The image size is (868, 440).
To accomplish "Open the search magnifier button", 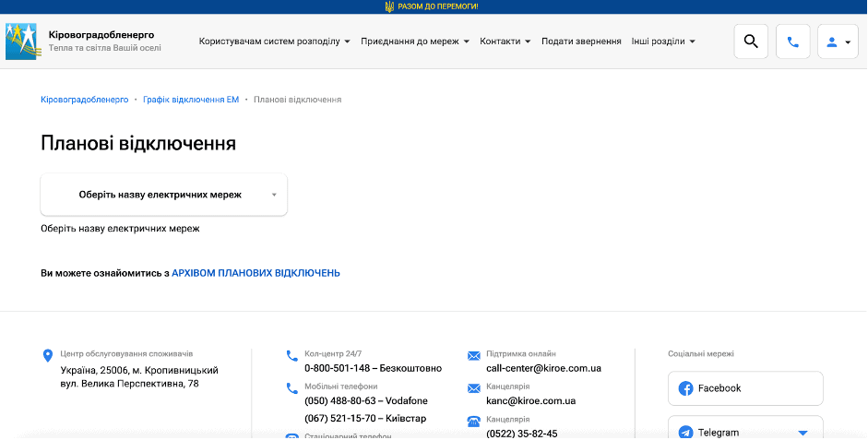I will click(x=751, y=42).
